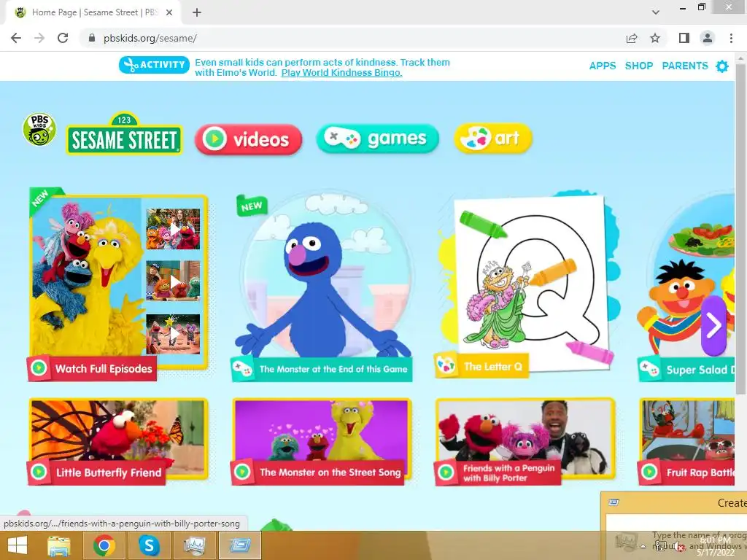The image size is (747, 560).
Task: Open File Explorer from the taskbar
Action: point(59,545)
